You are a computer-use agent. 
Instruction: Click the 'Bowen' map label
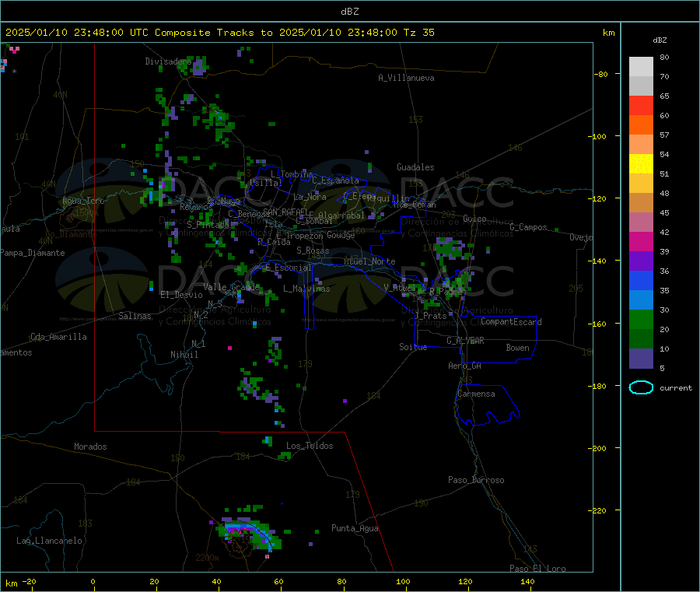518,348
